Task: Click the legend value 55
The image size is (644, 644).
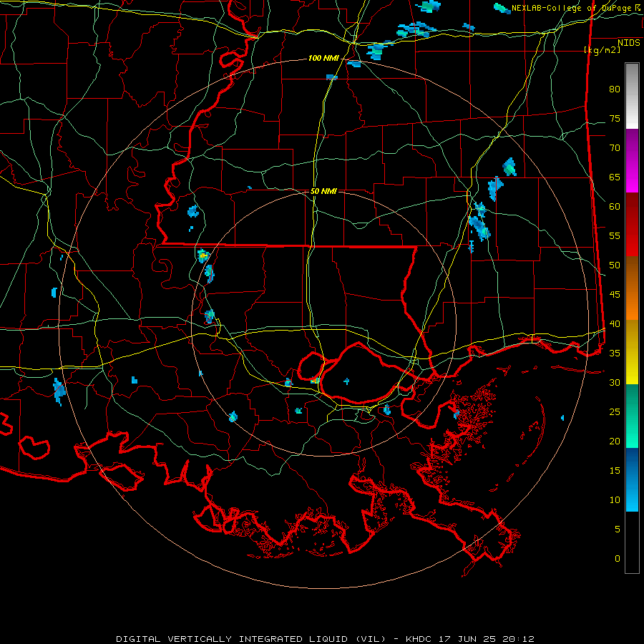Action: coord(615,235)
